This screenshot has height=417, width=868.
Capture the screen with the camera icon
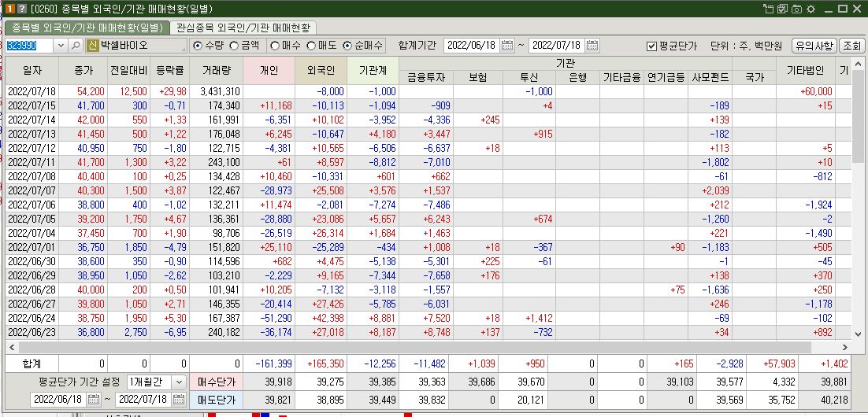click(x=796, y=9)
